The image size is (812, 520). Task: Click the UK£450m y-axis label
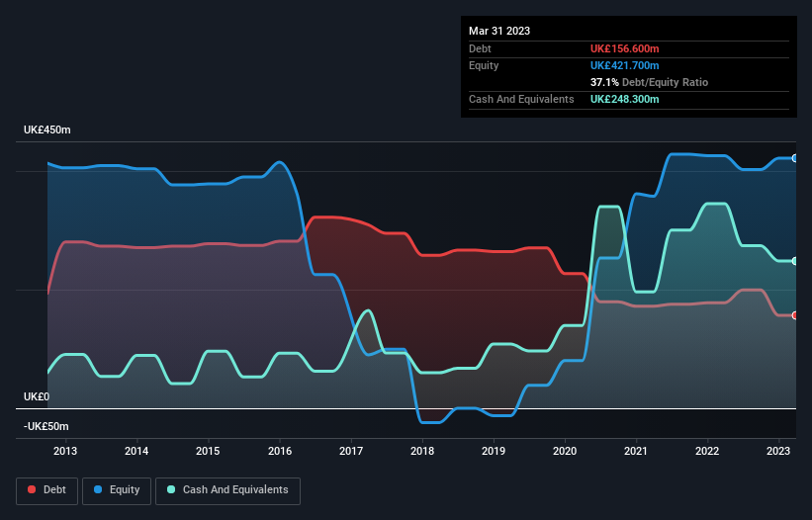[x=47, y=130]
